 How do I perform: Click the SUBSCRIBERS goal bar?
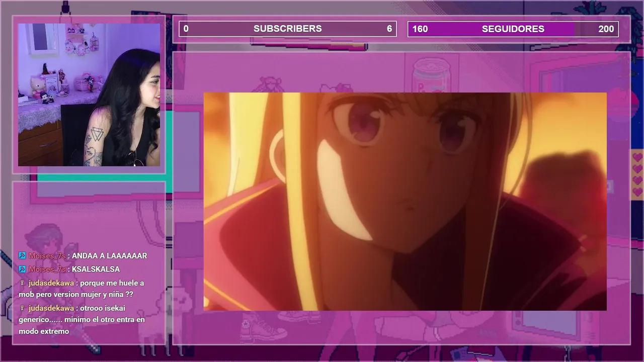(x=288, y=29)
